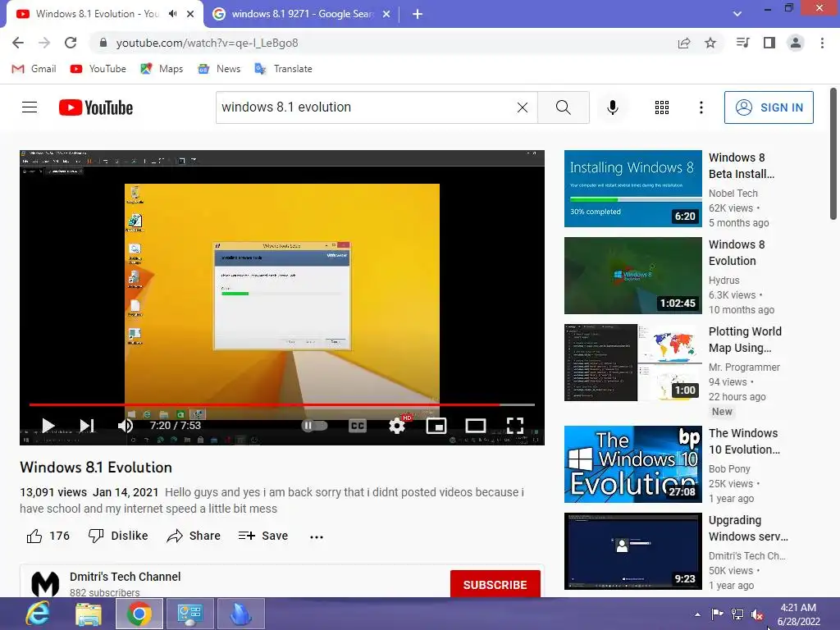Open taskbar clock showing 4:21 AM
Image resolution: width=840 pixels, height=630 pixels.
point(799,614)
